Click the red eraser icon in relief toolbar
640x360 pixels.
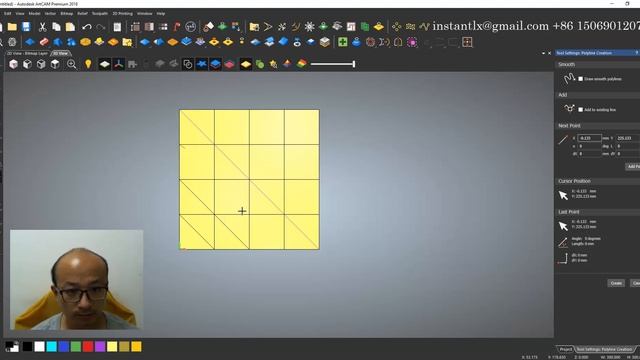pos(44,42)
